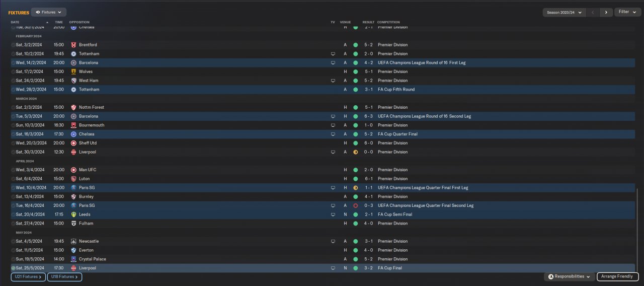
Task: Click the Leeds club badge
Action: click(73, 214)
